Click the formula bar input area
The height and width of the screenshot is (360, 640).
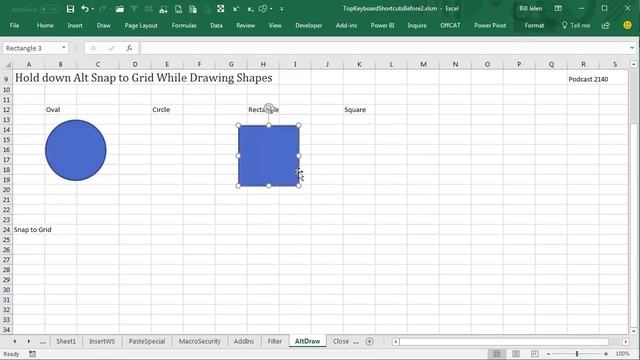tap(384, 48)
